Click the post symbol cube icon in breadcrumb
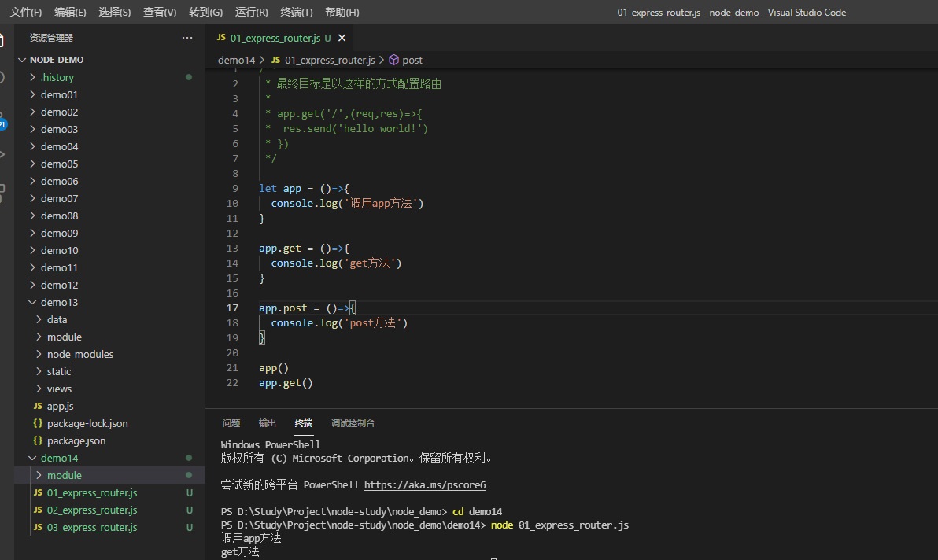 click(x=393, y=60)
